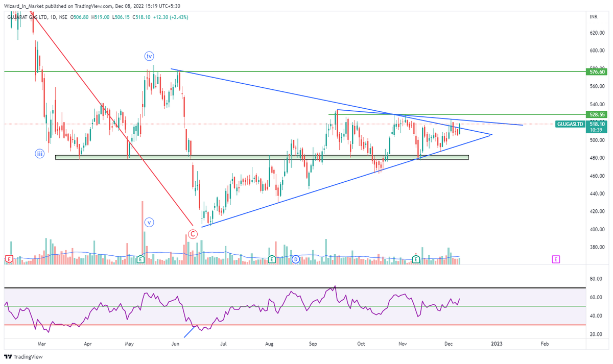Click the 600.00 price axis label
613x364 pixels.
coord(598,51)
